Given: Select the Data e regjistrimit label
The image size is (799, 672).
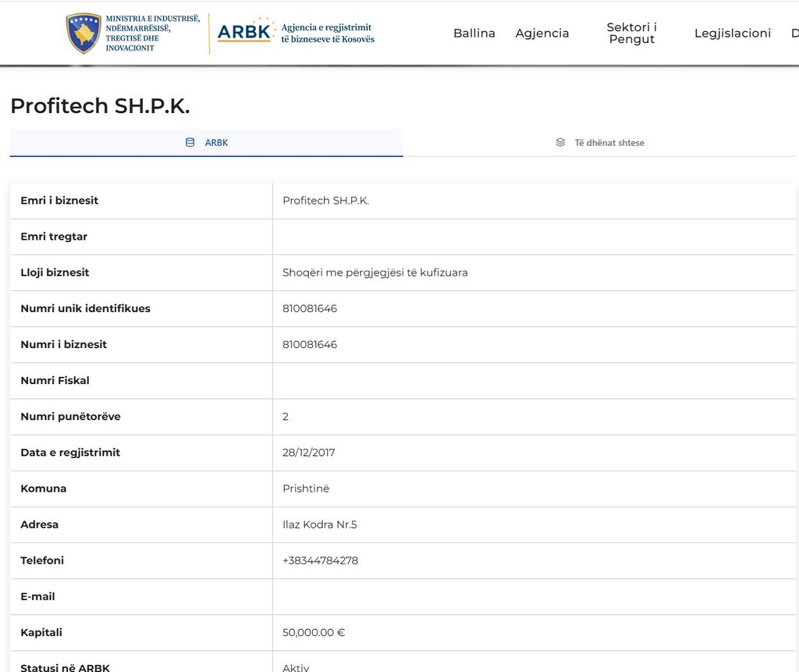Looking at the screenshot, I should (x=70, y=452).
